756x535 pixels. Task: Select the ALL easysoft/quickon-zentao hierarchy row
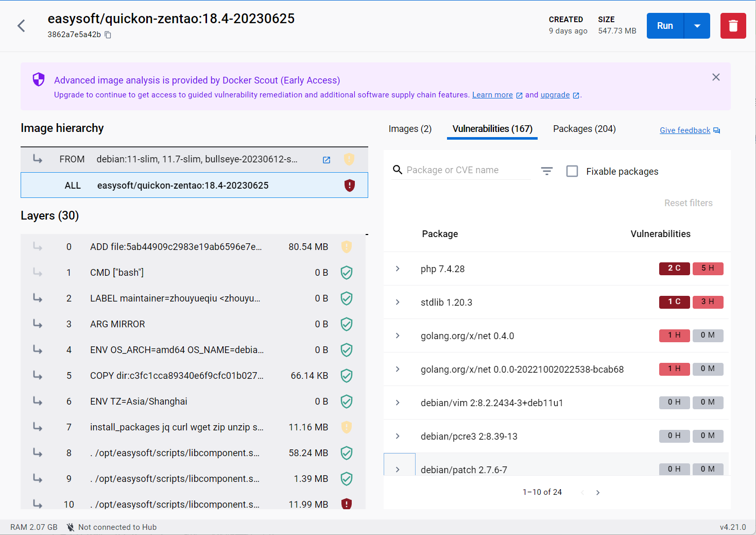tap(194, 185)
